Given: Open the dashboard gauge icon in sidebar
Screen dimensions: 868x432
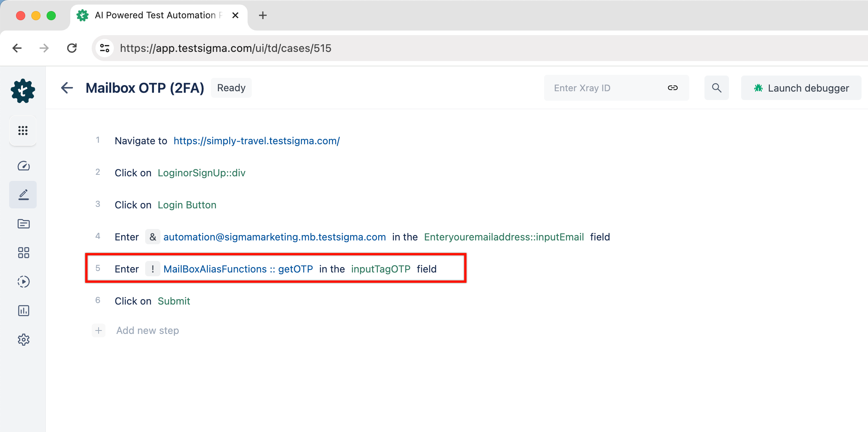Looking at the screenshot, I should click(23, 166).
